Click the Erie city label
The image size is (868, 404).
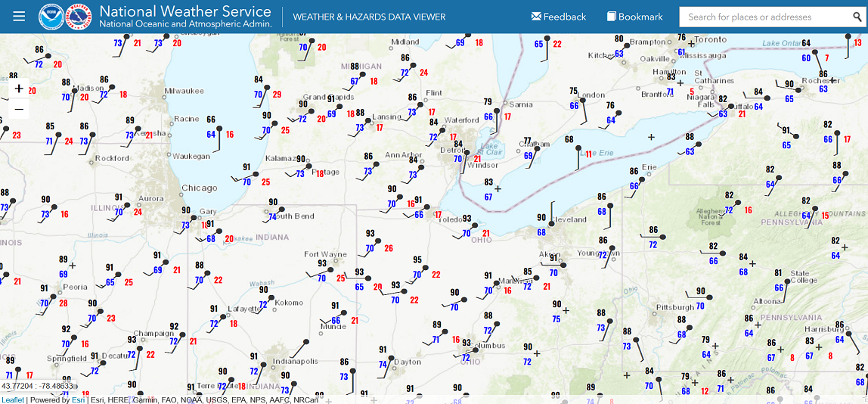[649, 166]
